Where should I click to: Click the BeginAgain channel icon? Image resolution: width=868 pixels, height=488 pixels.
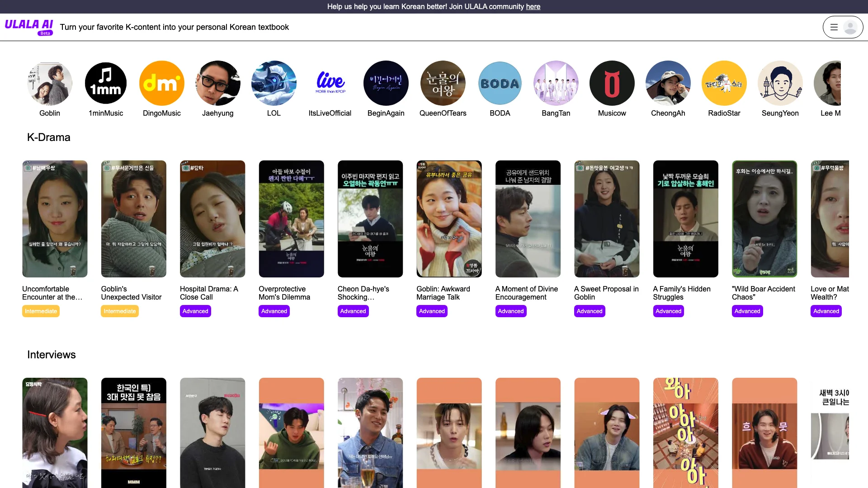click(386, 83)
